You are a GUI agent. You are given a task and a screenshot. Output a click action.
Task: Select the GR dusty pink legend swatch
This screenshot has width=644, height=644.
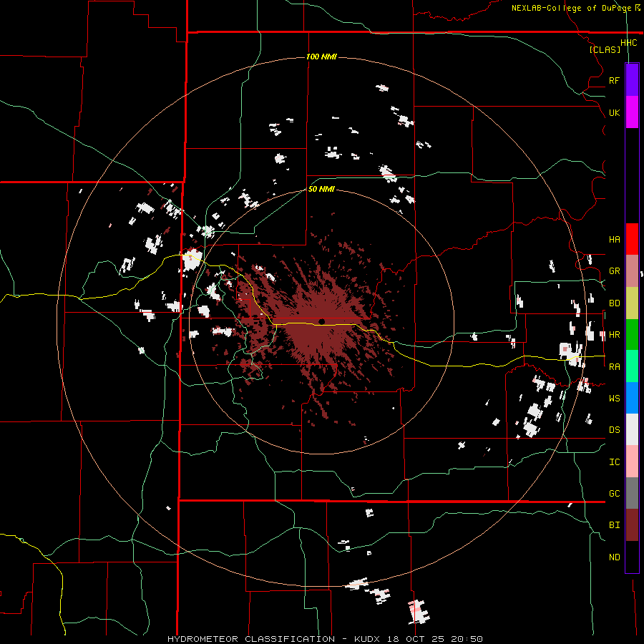pyautogui.click(x=632, y=271)
